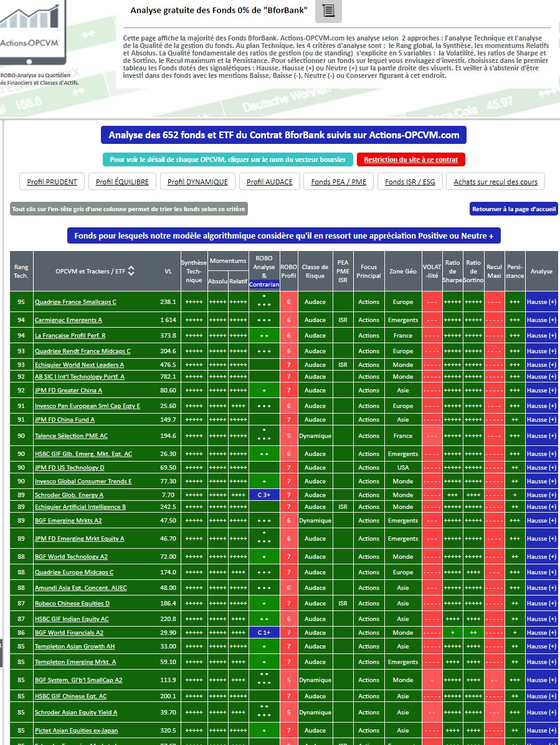Open JPM FD Greater China A

(69, 391)
